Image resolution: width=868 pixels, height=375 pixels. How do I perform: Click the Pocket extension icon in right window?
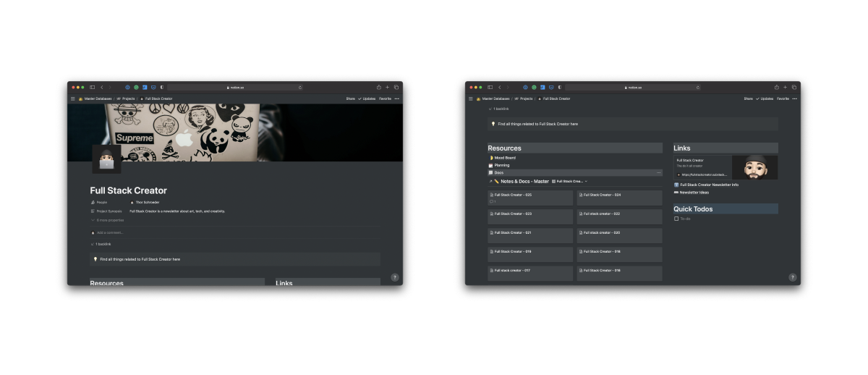(551, 87)
